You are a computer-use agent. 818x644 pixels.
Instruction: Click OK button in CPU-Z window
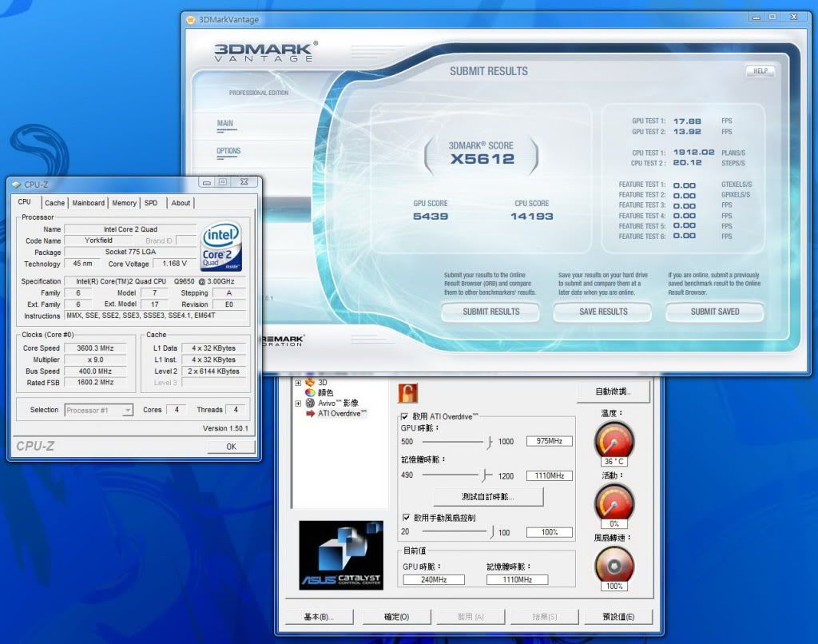(231, 447)
